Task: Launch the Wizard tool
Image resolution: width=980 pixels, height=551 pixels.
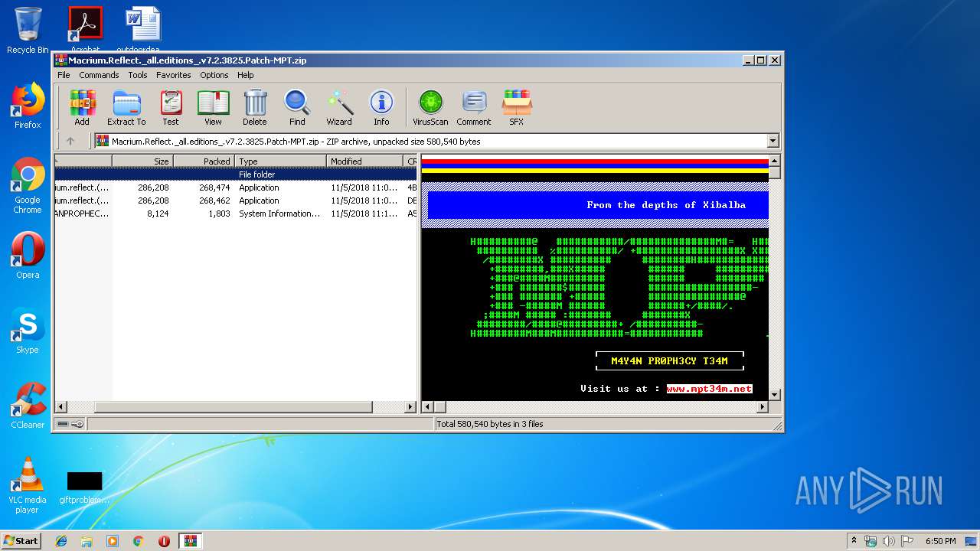Action: 339,107
